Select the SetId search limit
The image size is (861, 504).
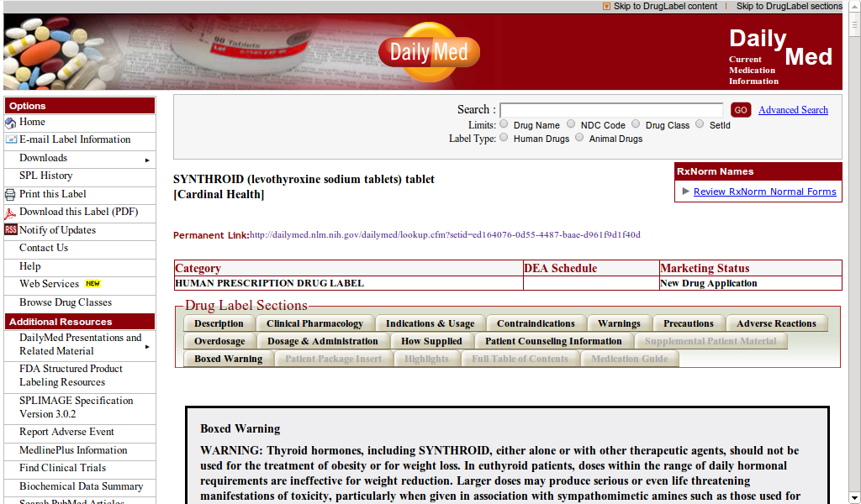point(700,124)
